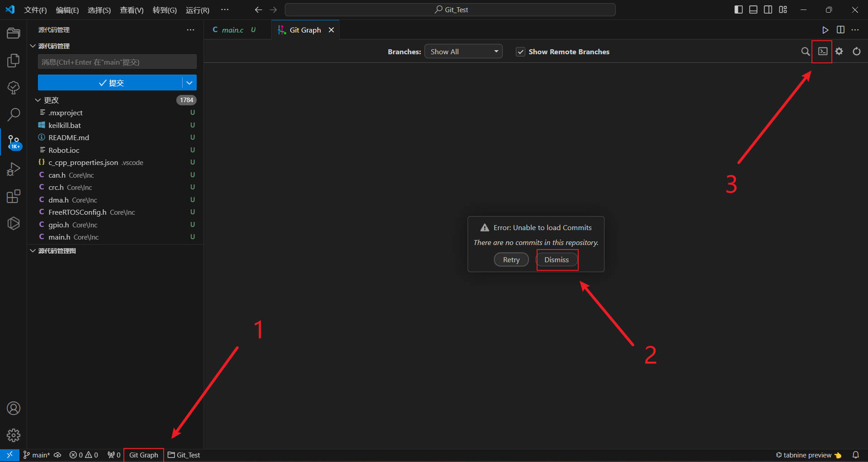Viewport: 868px width, 462px height.
Task: Click the Git Graph settings gear
Action: click(839, 52)
